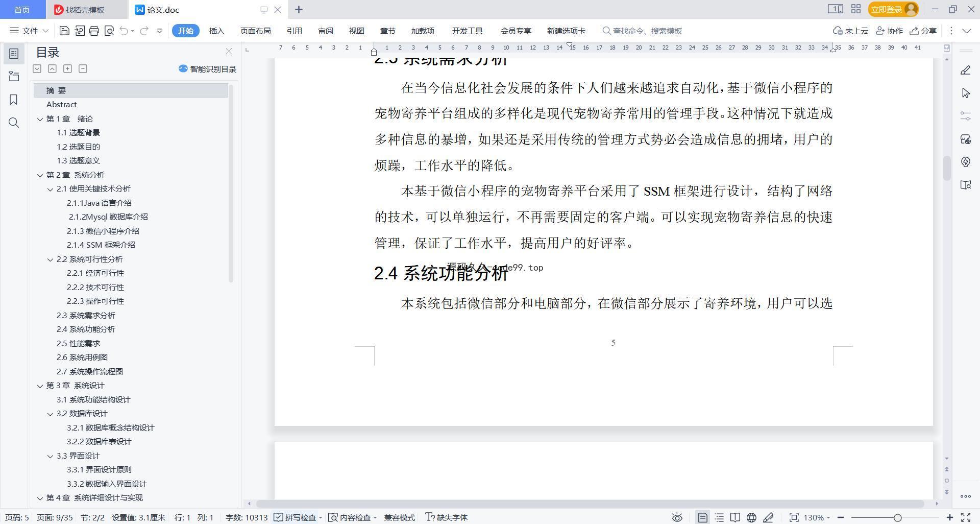Open 内容检查 dropdown in status bar
Viewport: 980px width, 524px height.
tap(353, 517)
